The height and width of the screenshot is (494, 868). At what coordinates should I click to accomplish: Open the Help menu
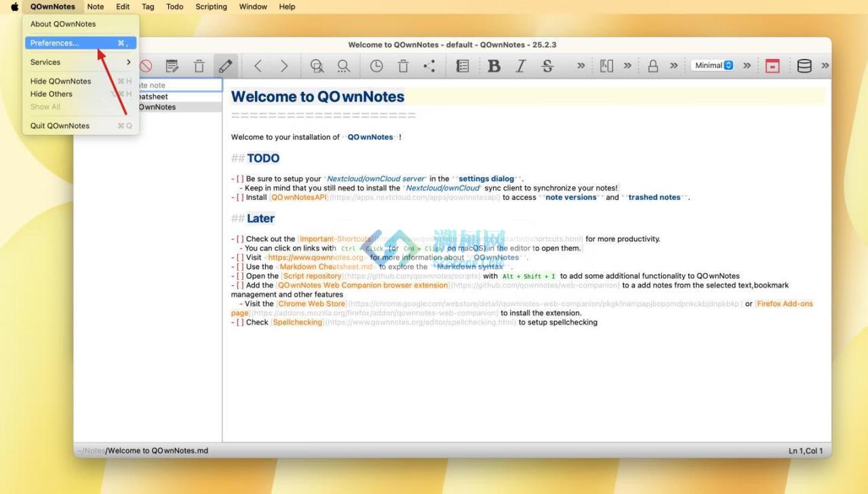click(x=288, y=7)
